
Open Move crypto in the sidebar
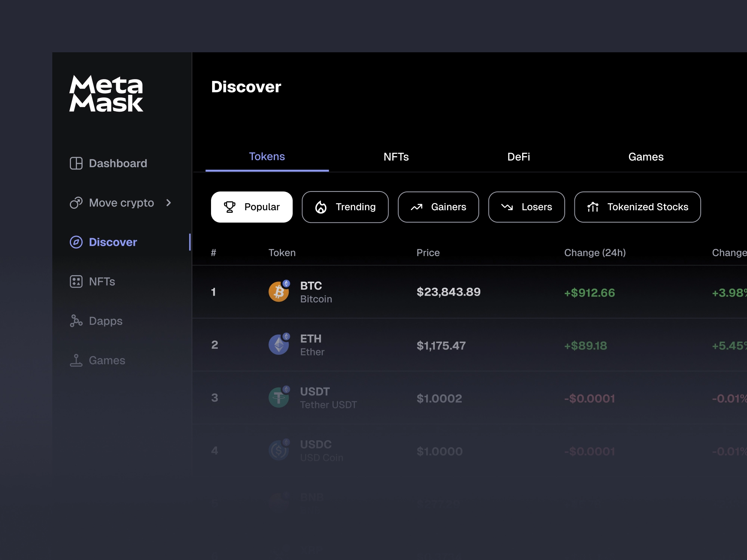(121, 203)
